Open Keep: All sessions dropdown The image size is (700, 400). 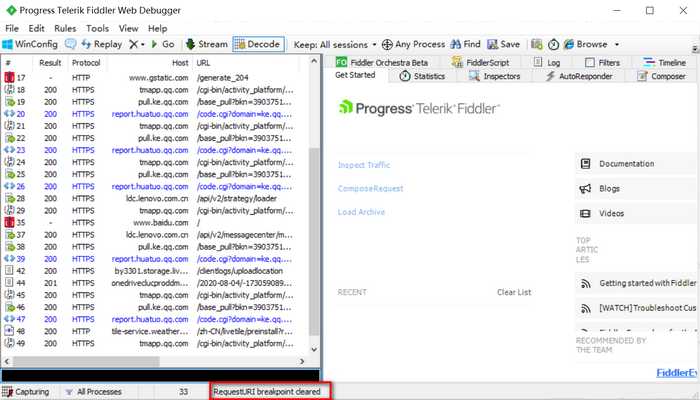335,45
